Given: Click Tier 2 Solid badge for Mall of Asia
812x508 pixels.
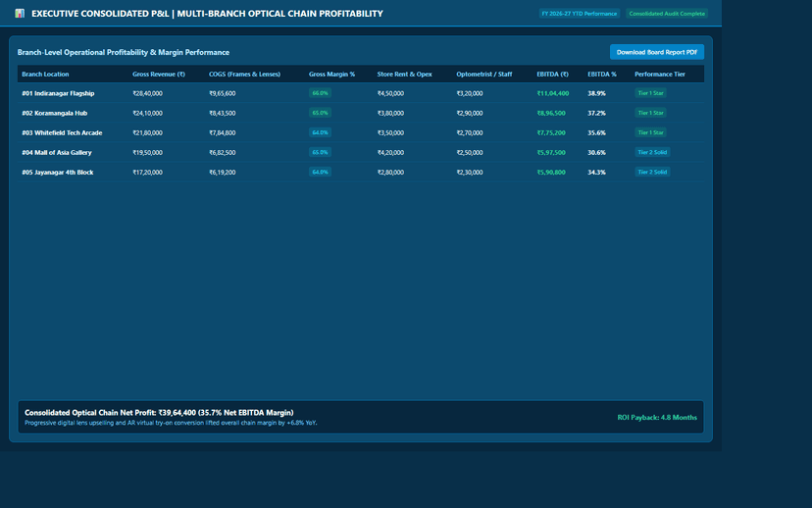Looking at the screenshot, I should coord(652,152).
